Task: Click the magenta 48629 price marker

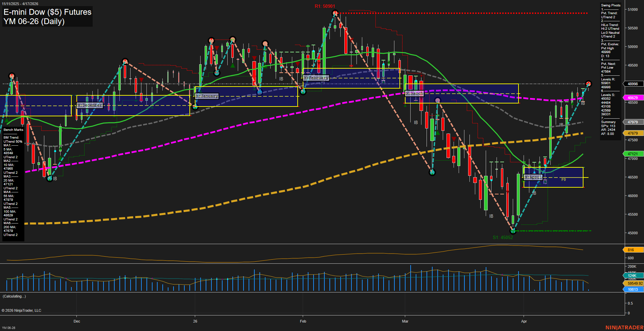Action: pyautogui.click(x=632, y=98)
